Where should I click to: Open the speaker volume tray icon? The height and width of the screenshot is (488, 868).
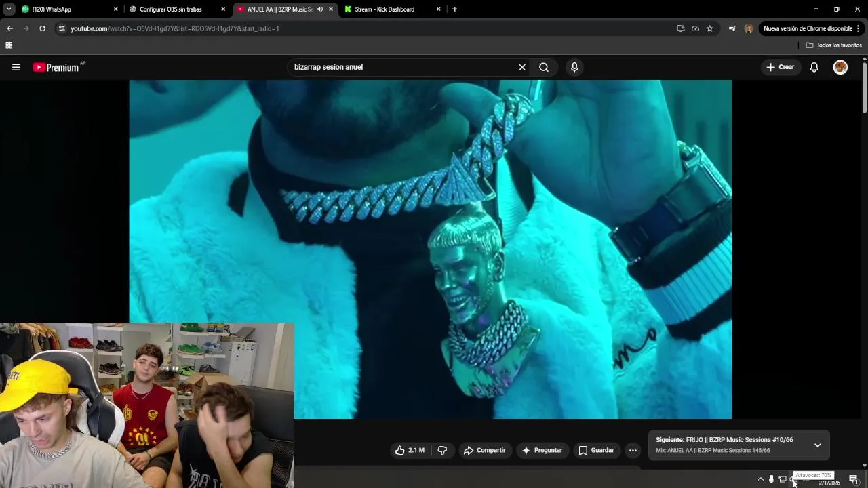click(x=792, y=479)
